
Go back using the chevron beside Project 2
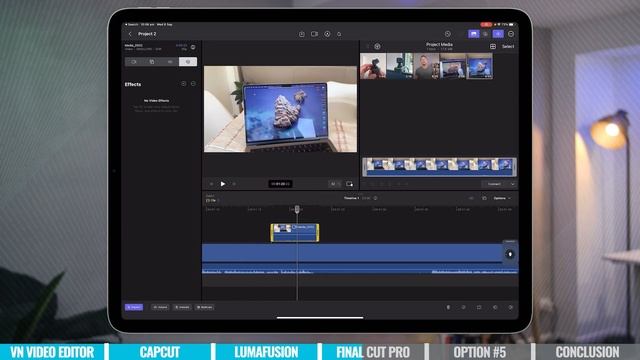pos(130,34)
